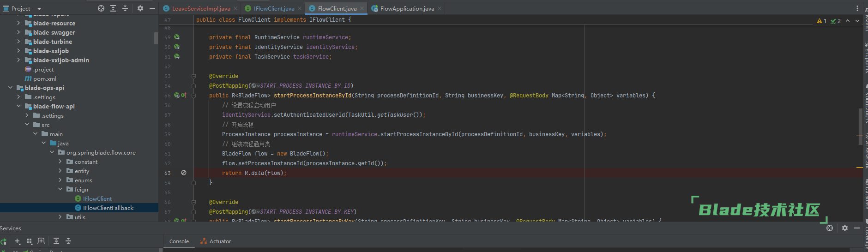Click warnings count indicator in editor
Viewport: 868px width, 252px height.
822,21
